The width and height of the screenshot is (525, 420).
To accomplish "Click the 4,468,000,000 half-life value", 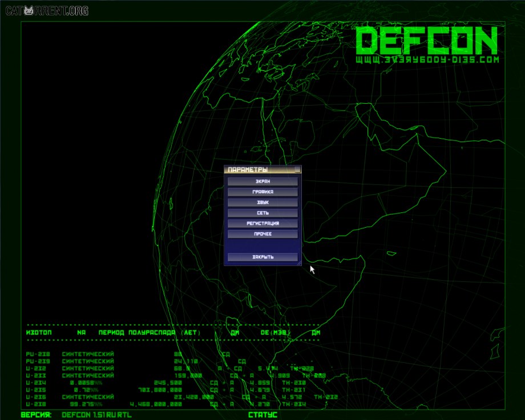I will click(x=156, y=404).
